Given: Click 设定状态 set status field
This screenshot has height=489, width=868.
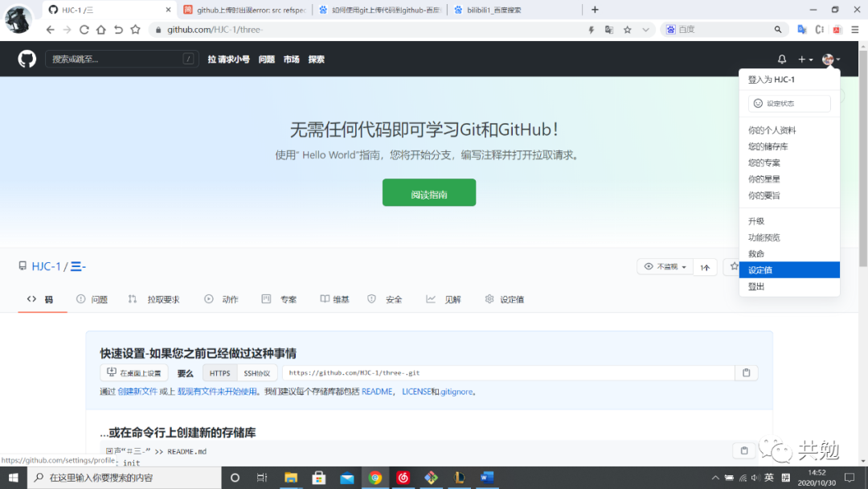Looking at the screenshot, I should (789, 104).
